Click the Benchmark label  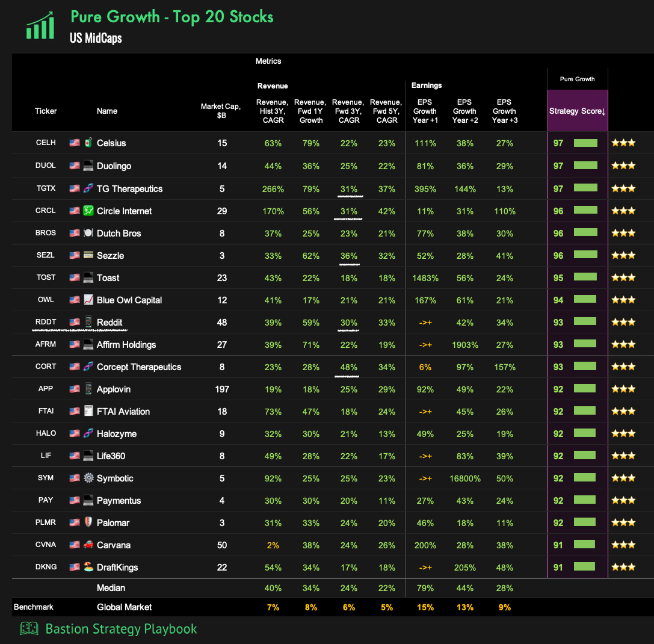click(33, 607)
